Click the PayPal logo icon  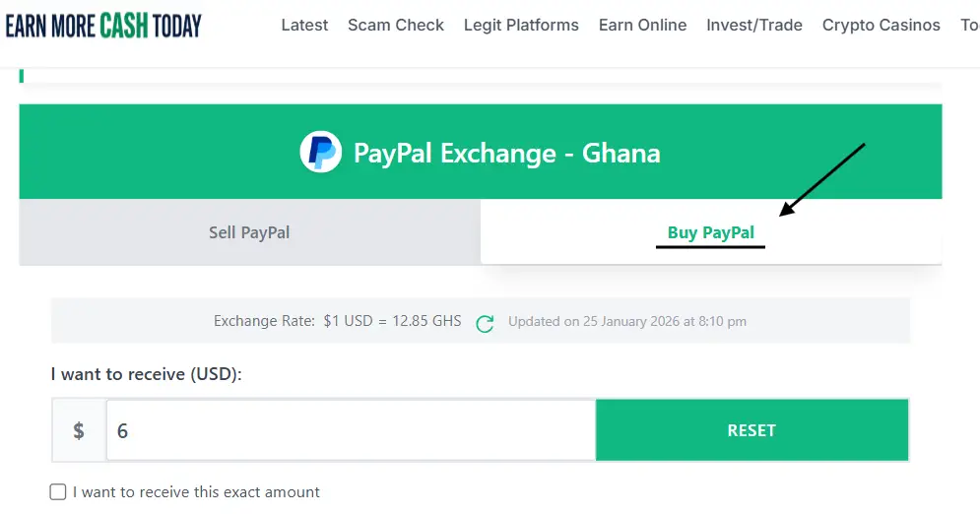click(x=320, y=153)
